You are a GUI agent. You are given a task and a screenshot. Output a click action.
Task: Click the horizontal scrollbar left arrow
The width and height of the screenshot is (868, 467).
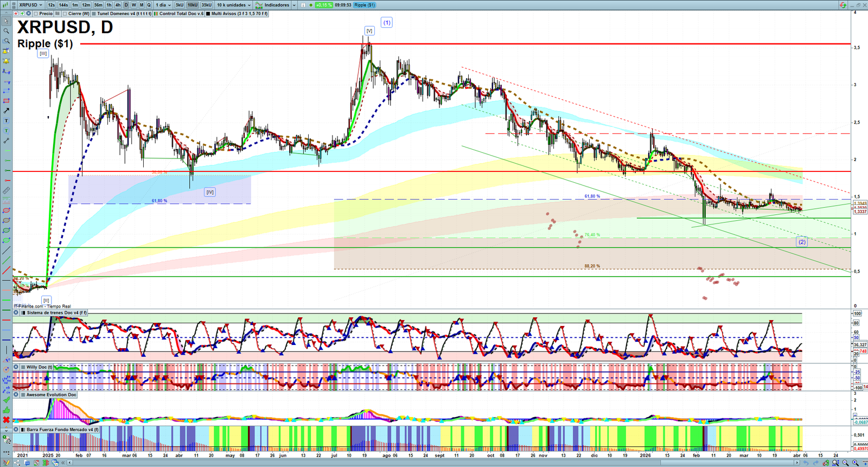[x=70, y=463]
